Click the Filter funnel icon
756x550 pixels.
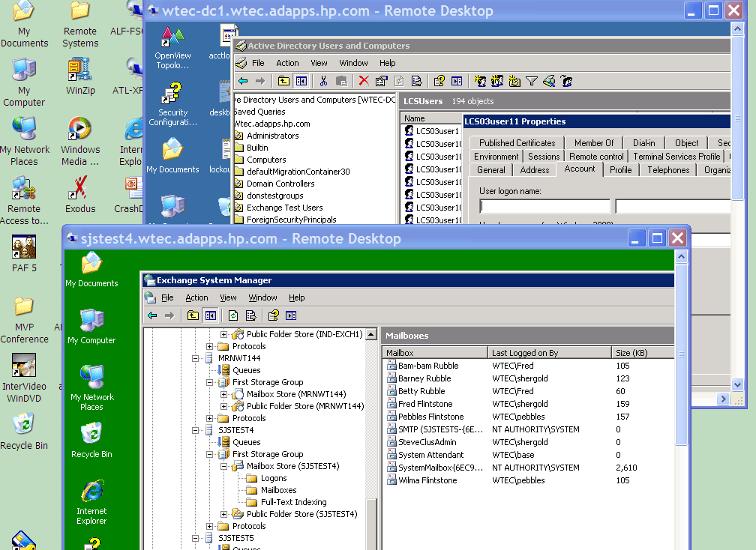coord(532,81)
